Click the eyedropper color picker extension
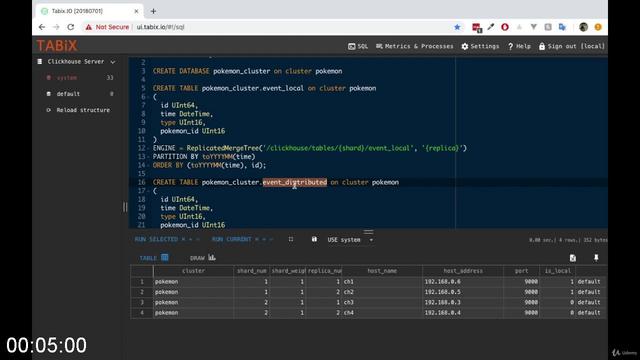The image size is (640, 360). 491,27
